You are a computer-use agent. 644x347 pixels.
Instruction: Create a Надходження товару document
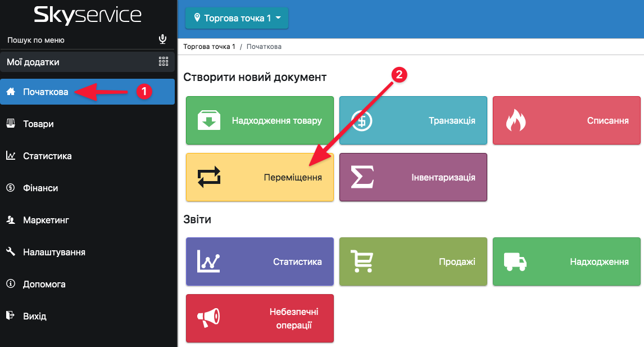coord(260,120)
